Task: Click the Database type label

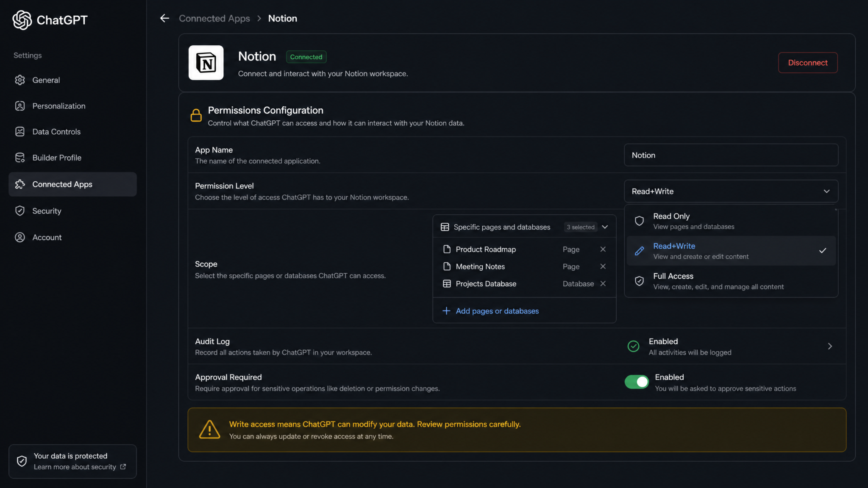Action: [578, 284]
